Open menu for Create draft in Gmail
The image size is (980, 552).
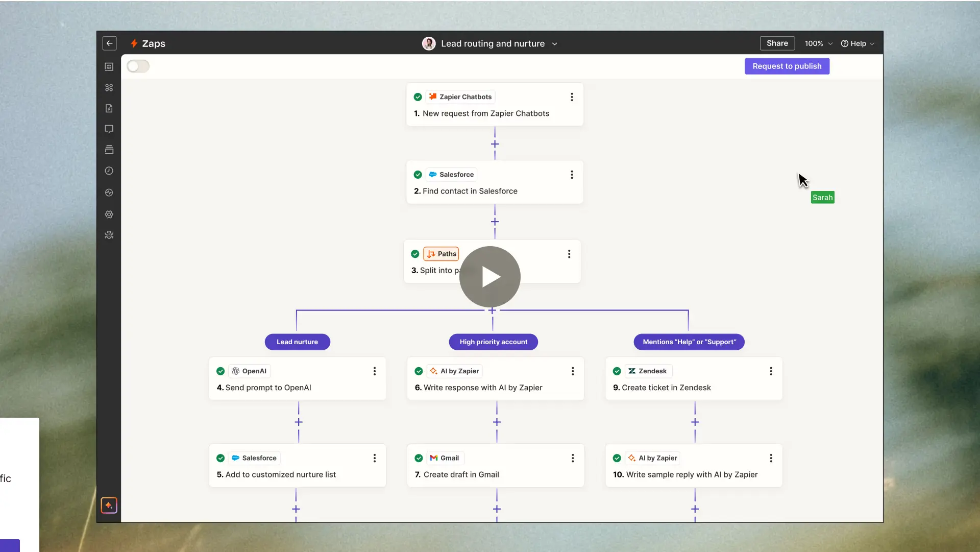[573, 458]
